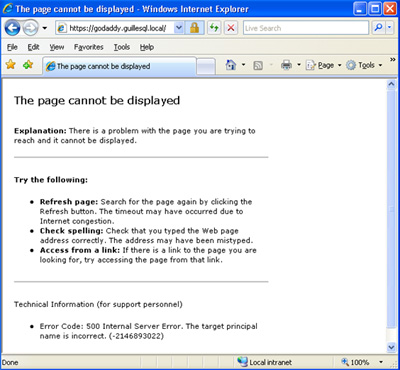Click the 'Try the following:' text
This screenshot has width=400, height=370.
coord(51,180)
